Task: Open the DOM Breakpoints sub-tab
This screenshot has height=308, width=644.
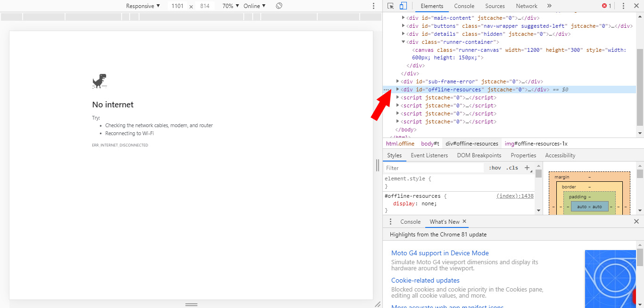Action: coord(479,155)
